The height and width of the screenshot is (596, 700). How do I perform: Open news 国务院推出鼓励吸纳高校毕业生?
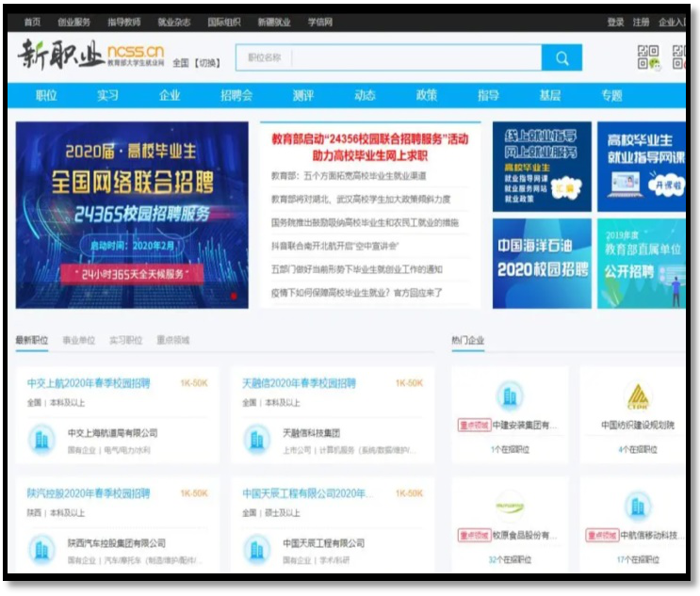tap(365, 222)
